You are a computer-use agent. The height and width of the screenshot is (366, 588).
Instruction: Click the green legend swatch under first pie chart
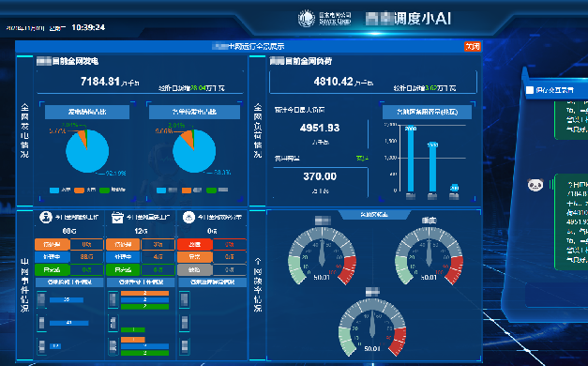[x=104, y=191]
